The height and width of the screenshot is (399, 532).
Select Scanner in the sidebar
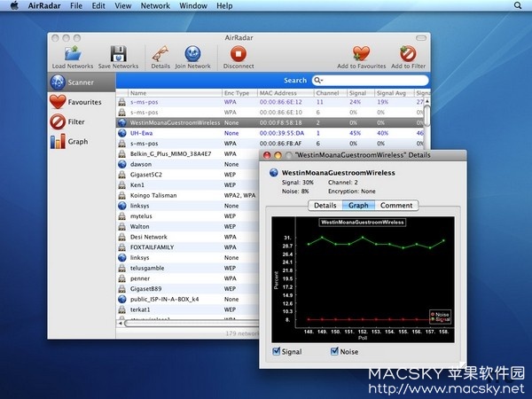pyautogui.click(x=82, y=82)
